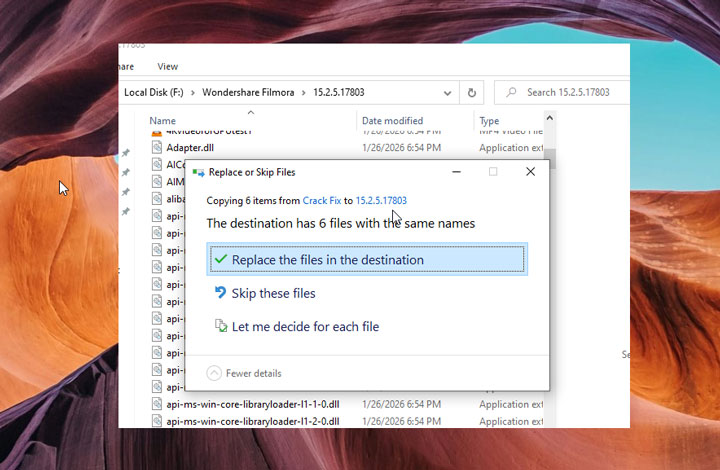Viewport: 720px width, 470px height.
Task: Select api-ms-win-core-libraryloader-l1-2-0.dll file
Action: (253, 421)
